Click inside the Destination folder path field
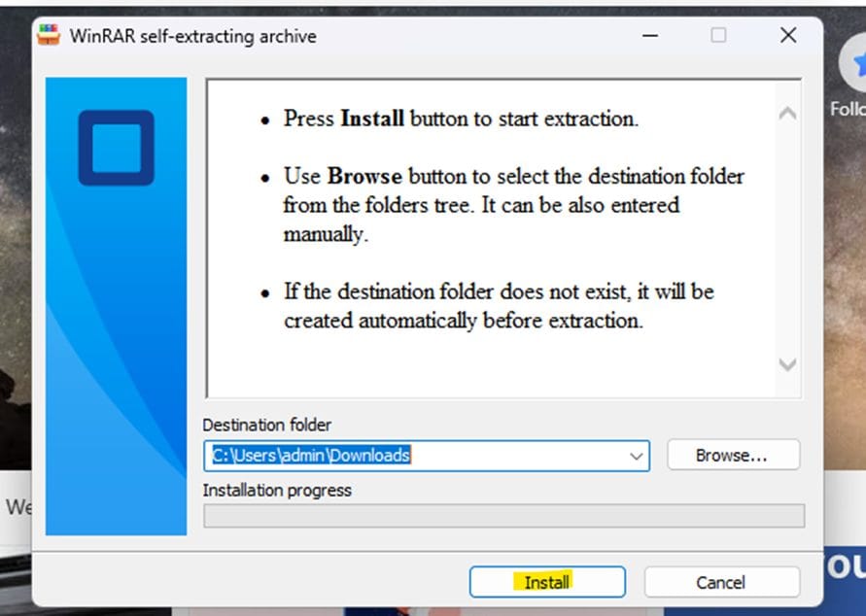The height and width of the screenshot is (616, 866). 418,456
